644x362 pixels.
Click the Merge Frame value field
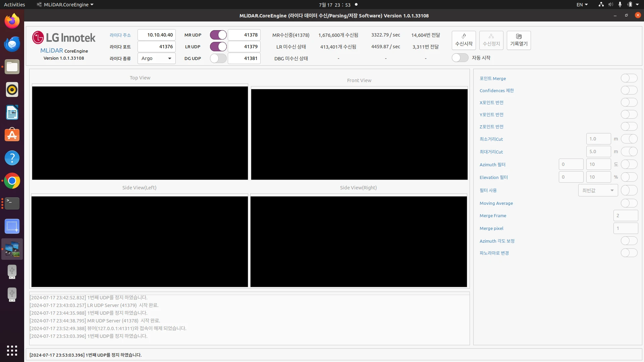point(626,216)
